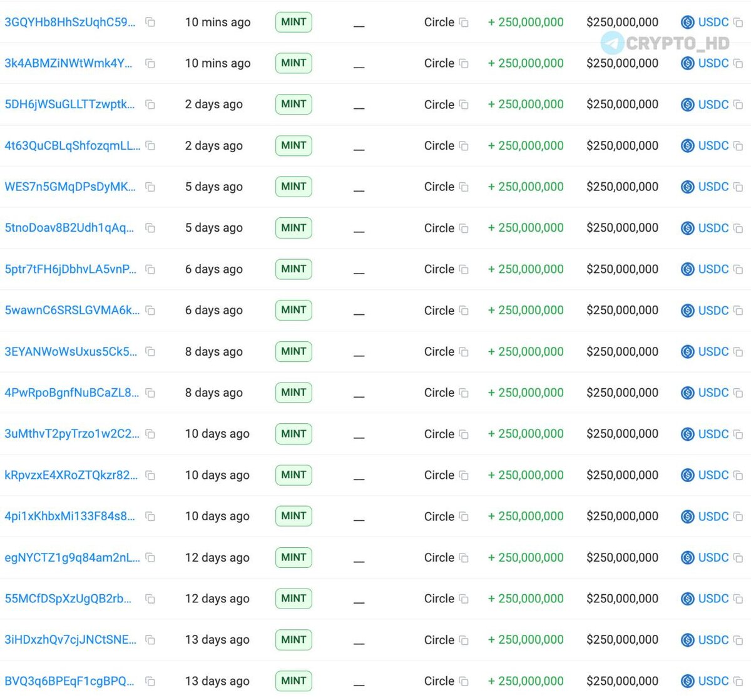Viewport: 751px width, 700px height.
Task: Open USDC token link in 3GQYHb8 row
Action: click(713, 22)
